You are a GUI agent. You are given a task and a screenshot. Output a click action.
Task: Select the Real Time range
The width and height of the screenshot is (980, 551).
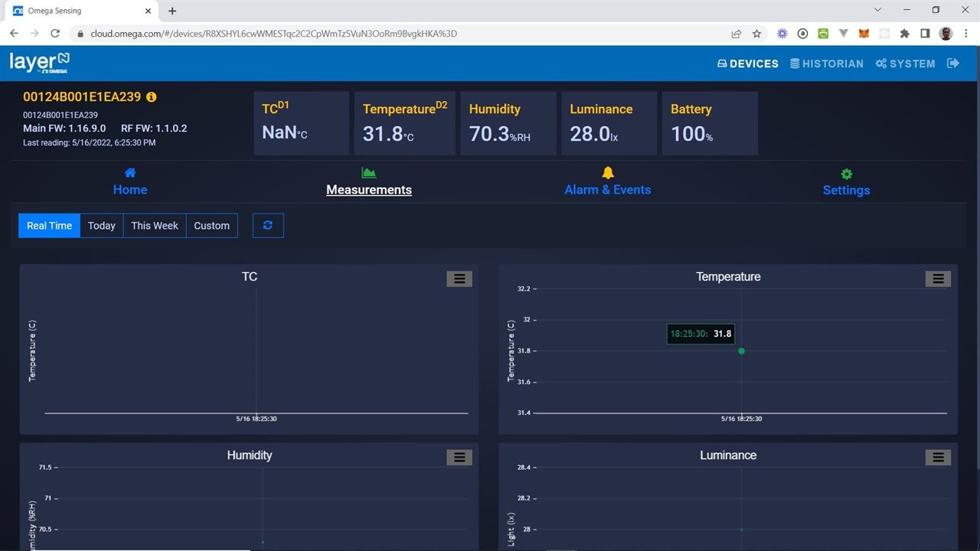pyautogui.click(x=49, y=226)
